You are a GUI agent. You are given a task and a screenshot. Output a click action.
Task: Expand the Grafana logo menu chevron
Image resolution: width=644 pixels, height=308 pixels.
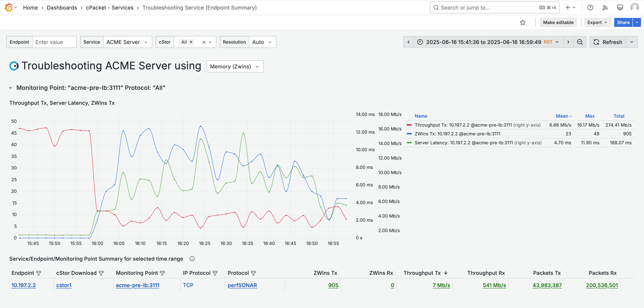(x=16, y=7)
